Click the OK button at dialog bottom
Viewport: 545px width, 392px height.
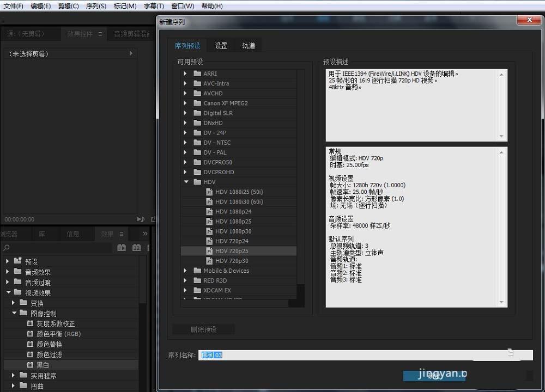(x=434, y=376)
